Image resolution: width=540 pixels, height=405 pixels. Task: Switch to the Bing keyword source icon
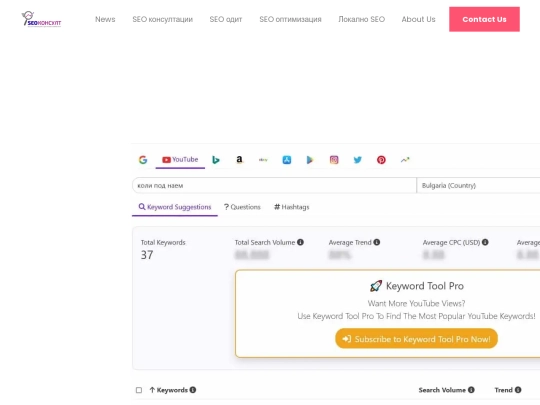pos(216,160)
